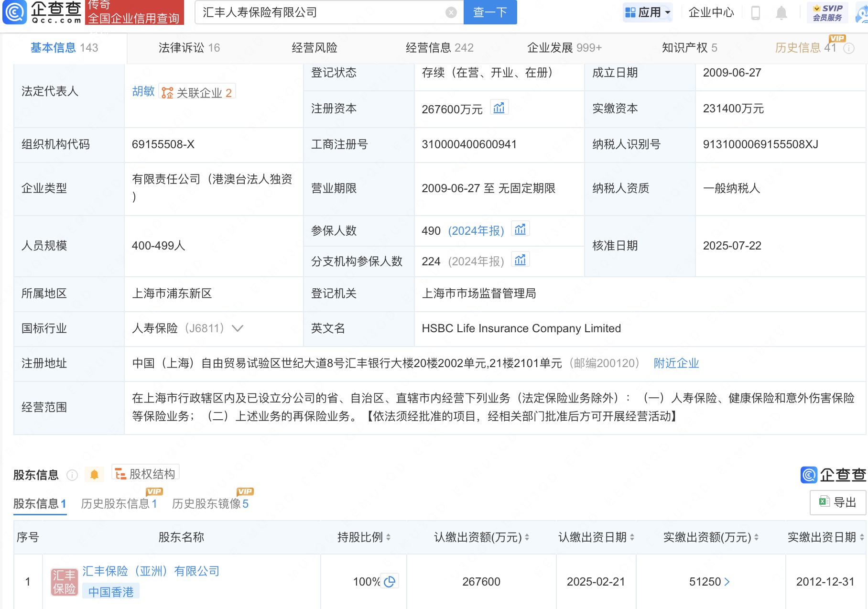Select 股东信息 1 sub-tab

(40, 503)
